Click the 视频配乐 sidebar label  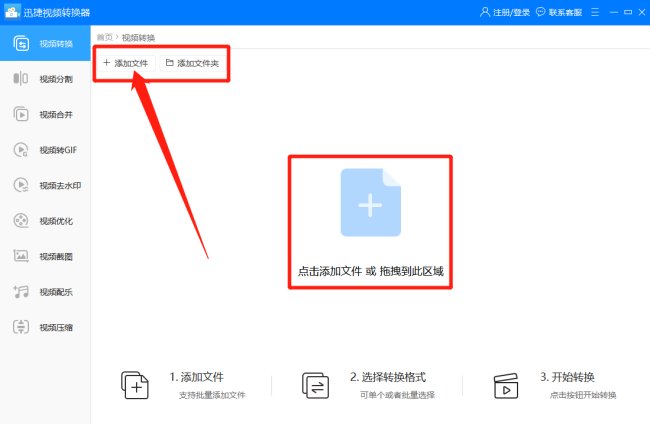pyautogui.click(x=56, y=292)
